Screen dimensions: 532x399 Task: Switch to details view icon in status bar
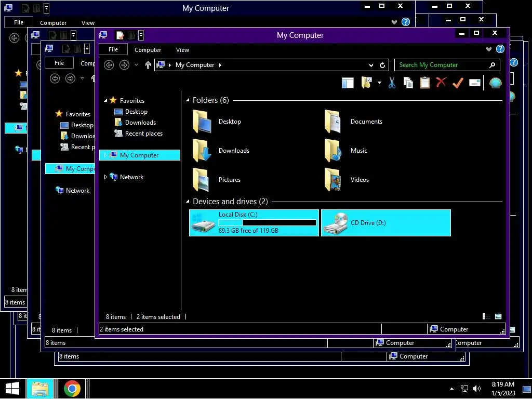[x=486, y=316]
